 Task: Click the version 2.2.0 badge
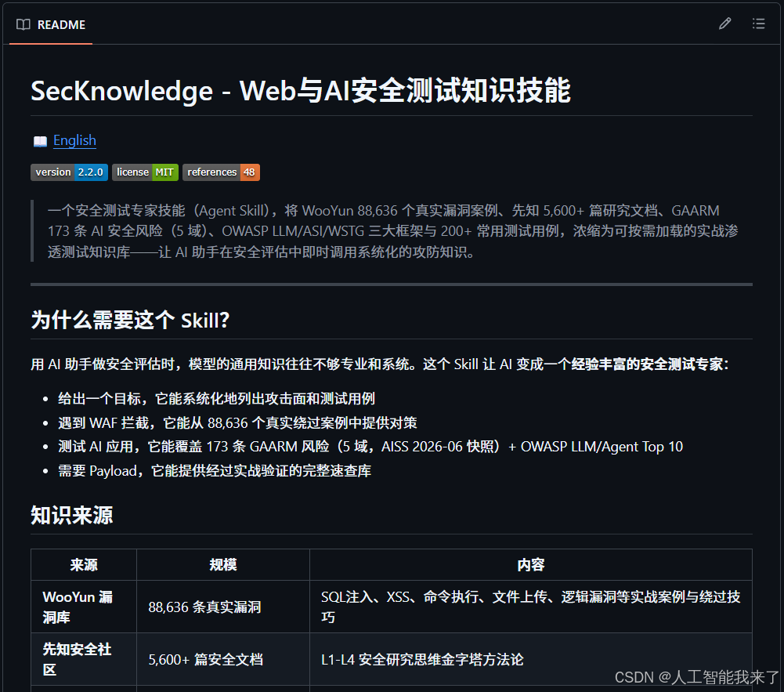pyautogui.click(x=69, y=172)
